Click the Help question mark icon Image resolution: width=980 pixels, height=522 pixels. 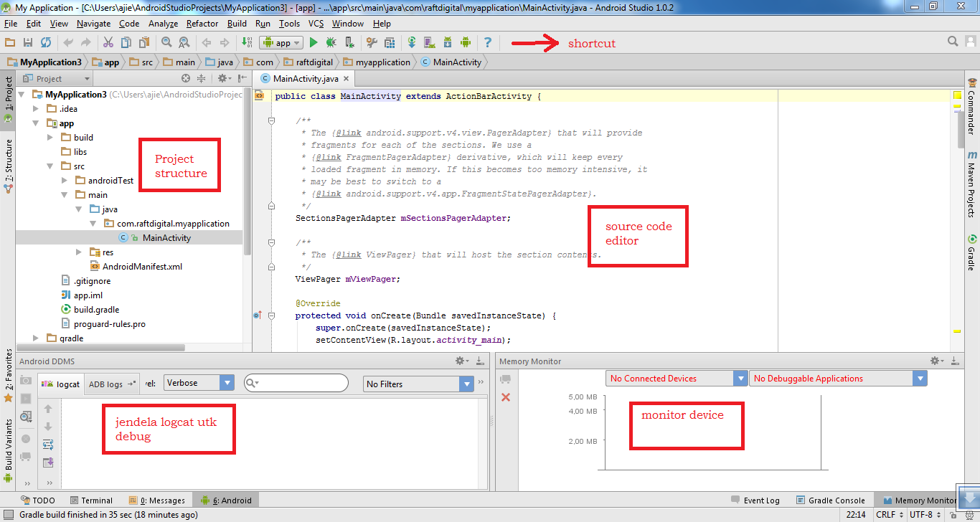pos(488,43)
